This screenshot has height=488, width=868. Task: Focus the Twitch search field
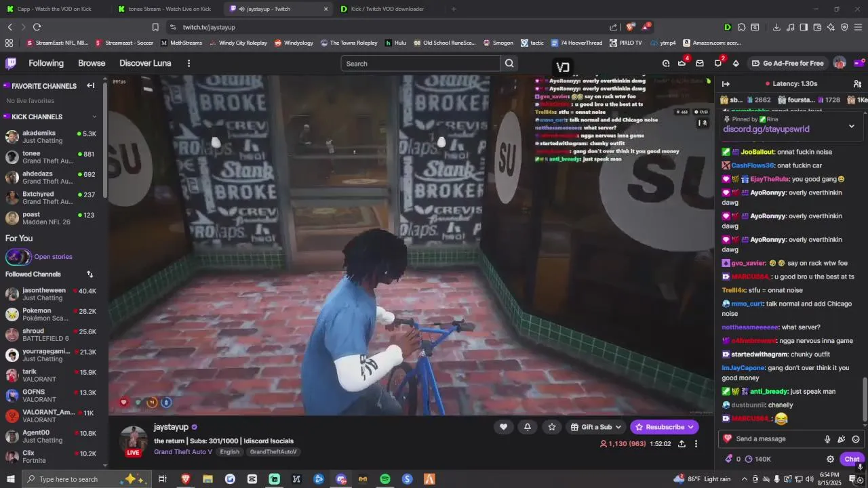[x=420, y=63]
